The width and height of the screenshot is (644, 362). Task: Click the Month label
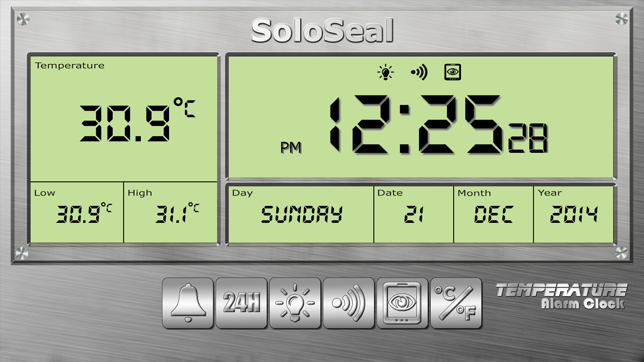point(474,193)
